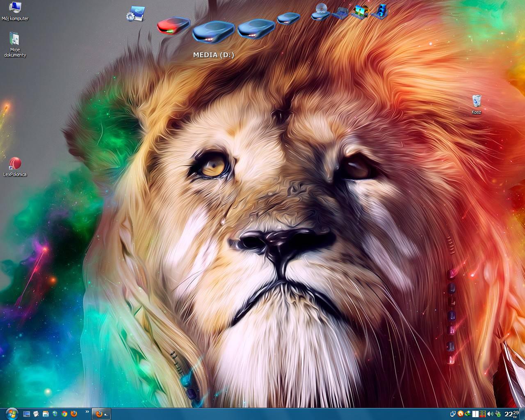Click Show Desktop in the quick launch
Image resolution: width=525 pixels, height=420 pixels.
click(27, 414)
